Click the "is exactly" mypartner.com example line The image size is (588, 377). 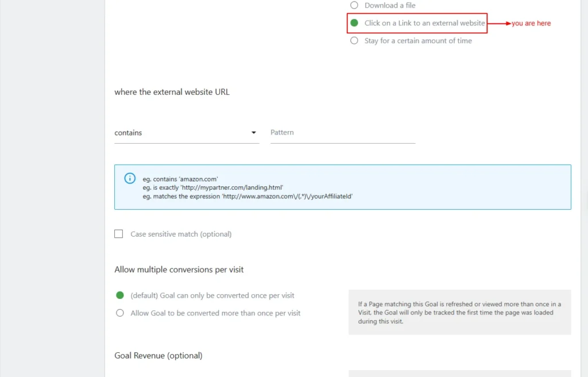[213, 187]
